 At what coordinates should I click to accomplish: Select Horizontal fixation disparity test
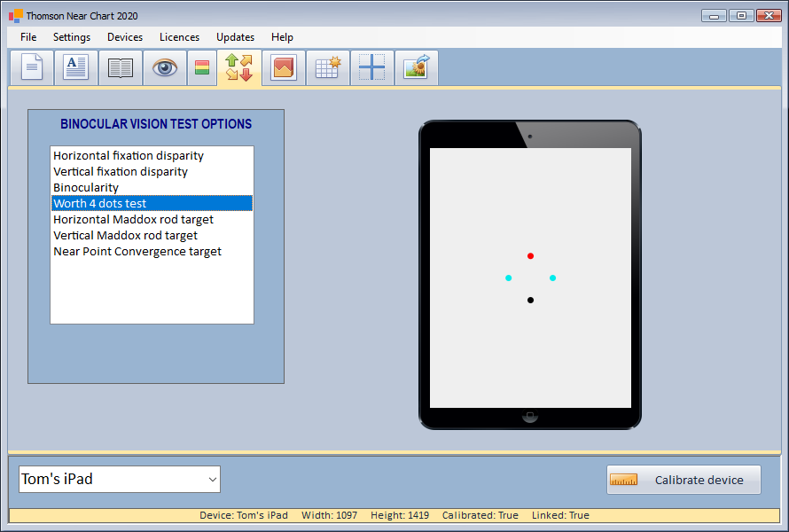point(129,156)
